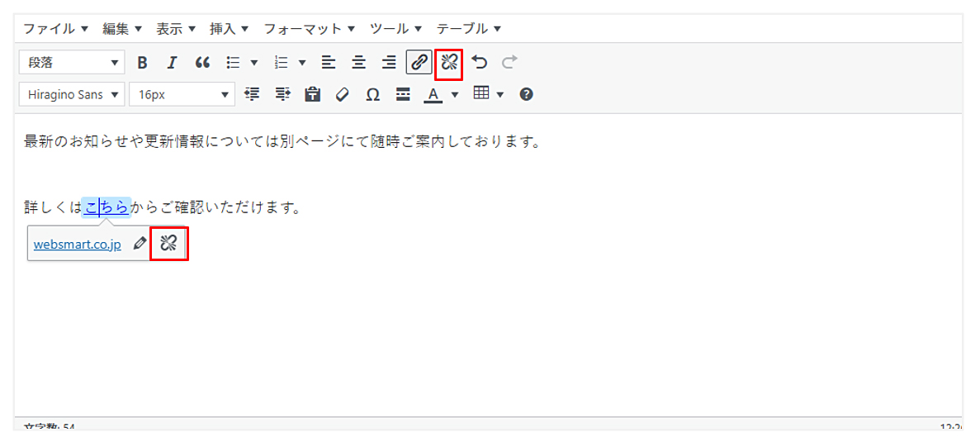Insert a bulleted list
Image resolution: width=980 pixels, height=442 pixels.
click(x=233, y=63)
